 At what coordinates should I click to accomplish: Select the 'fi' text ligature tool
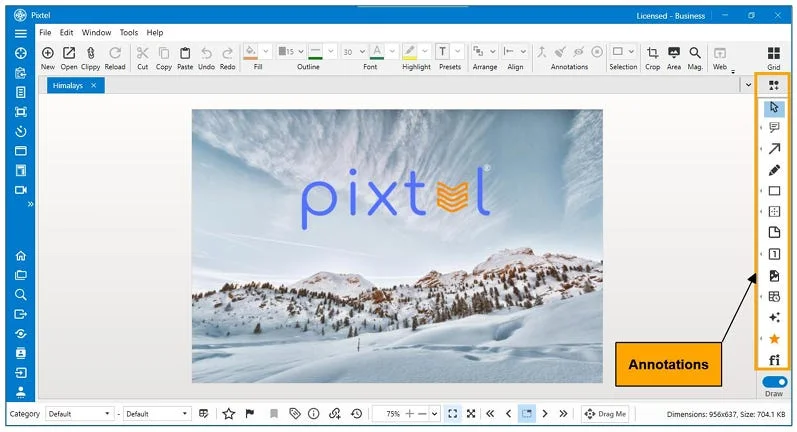(x=774, y=360)
